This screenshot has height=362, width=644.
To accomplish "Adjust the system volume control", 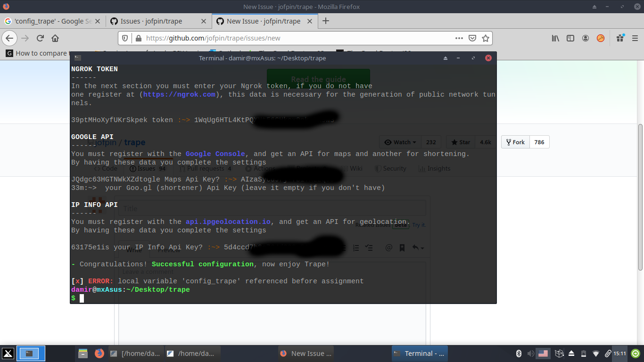I will tap(530, 354).
